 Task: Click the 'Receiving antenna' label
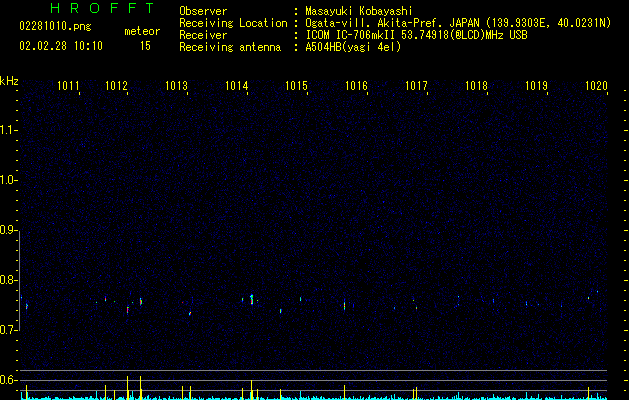[x=230, y=47]
